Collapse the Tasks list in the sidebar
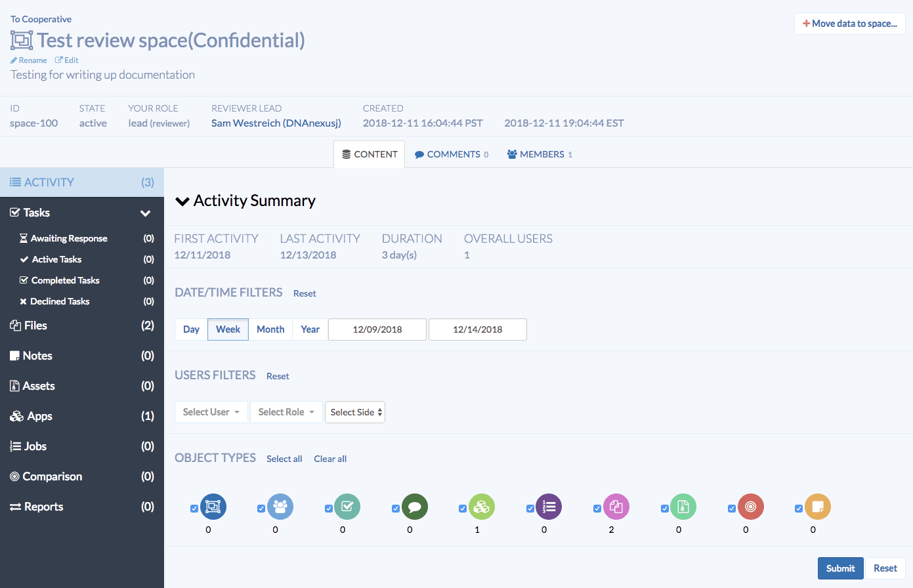913x588 pixels. (146, 212)
